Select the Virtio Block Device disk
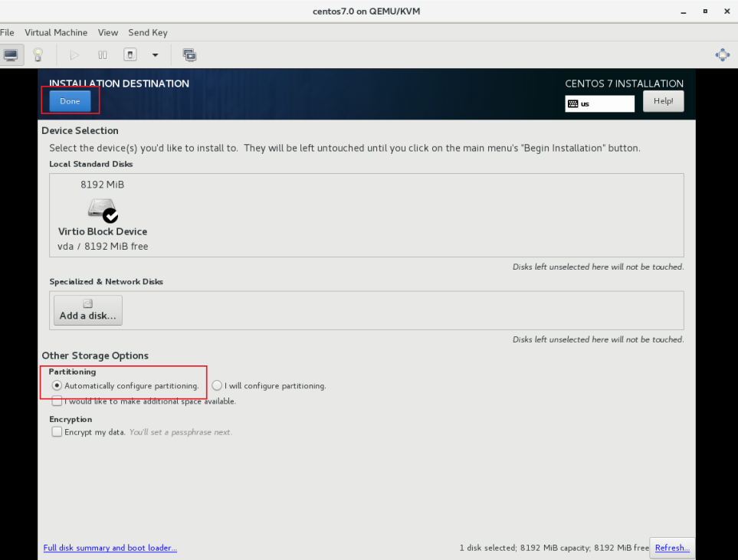 [x=102, y=215]
